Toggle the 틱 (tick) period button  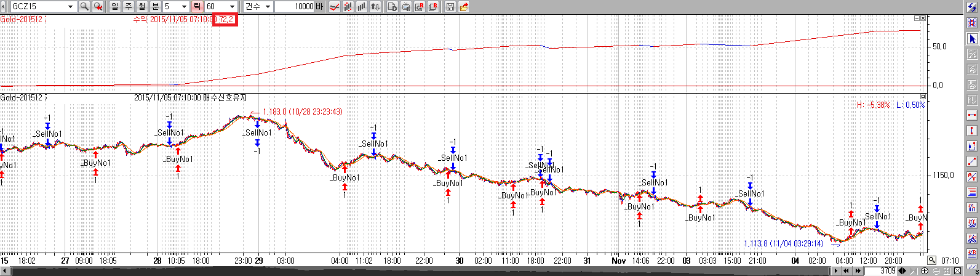coord(197,7)
